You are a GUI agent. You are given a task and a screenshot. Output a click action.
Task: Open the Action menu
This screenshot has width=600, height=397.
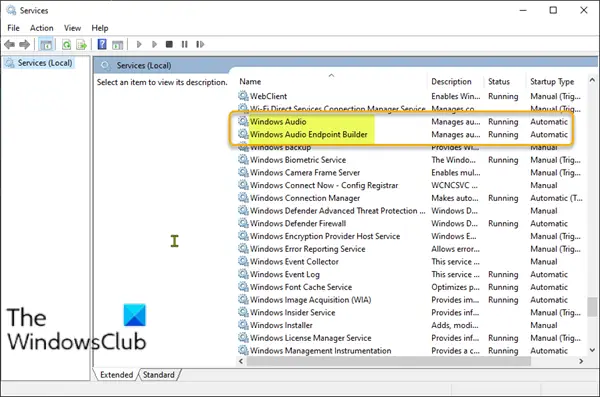coord(42,28)
